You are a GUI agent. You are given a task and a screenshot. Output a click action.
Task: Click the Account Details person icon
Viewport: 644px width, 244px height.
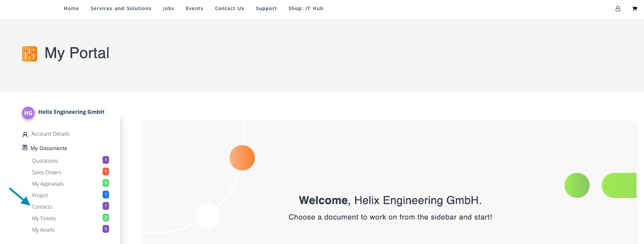(25, 134)
